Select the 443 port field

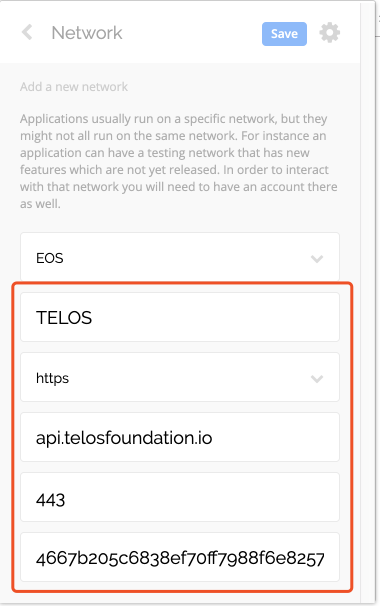pos(180,497)
